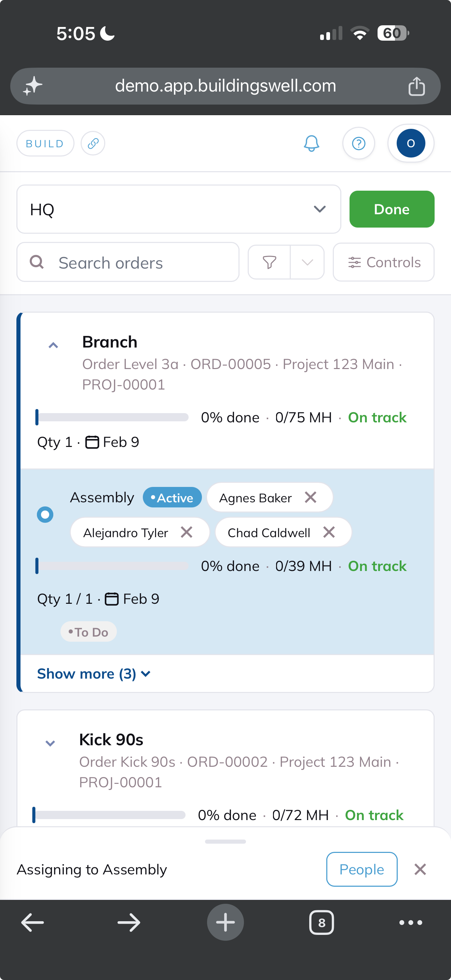The height and width of the screenshot is (980, 451).
Task: Collapse the Branch order card
Action: [x=53, y=345]
